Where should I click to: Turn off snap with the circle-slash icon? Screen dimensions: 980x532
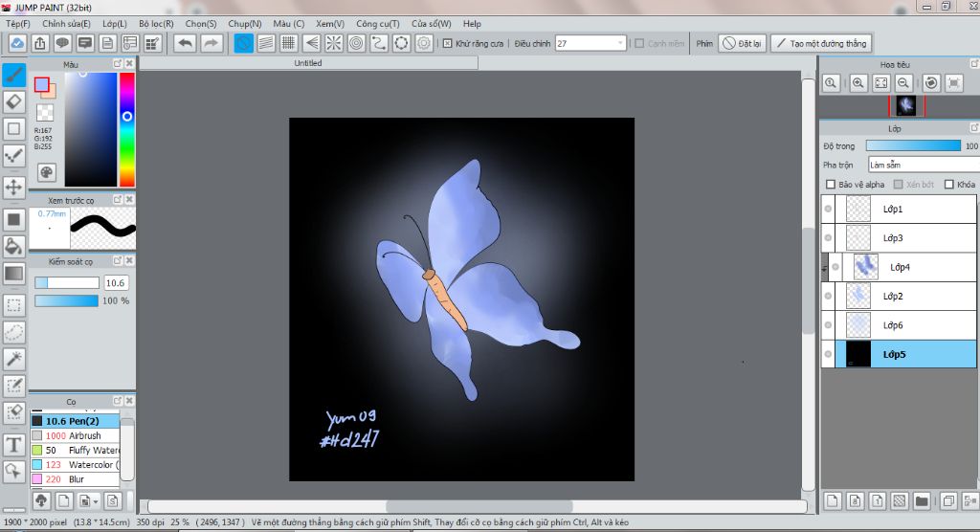pyautogui.click(x=244, y=43)
